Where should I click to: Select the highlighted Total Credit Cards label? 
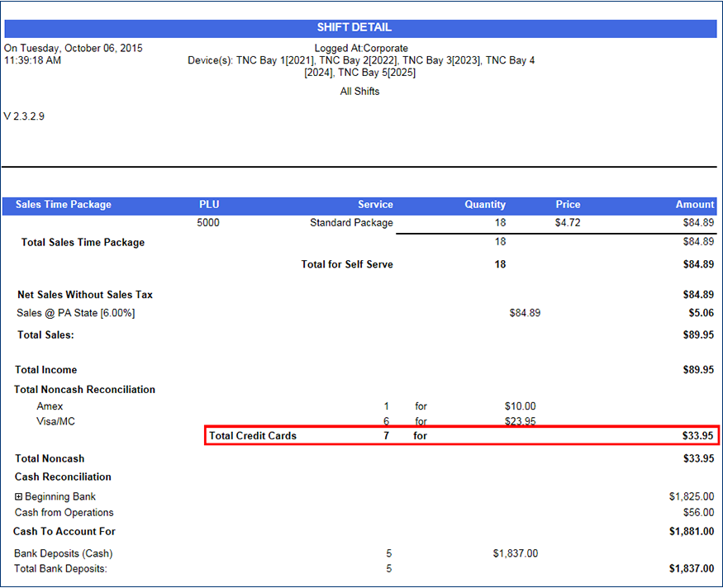point(253,436)
